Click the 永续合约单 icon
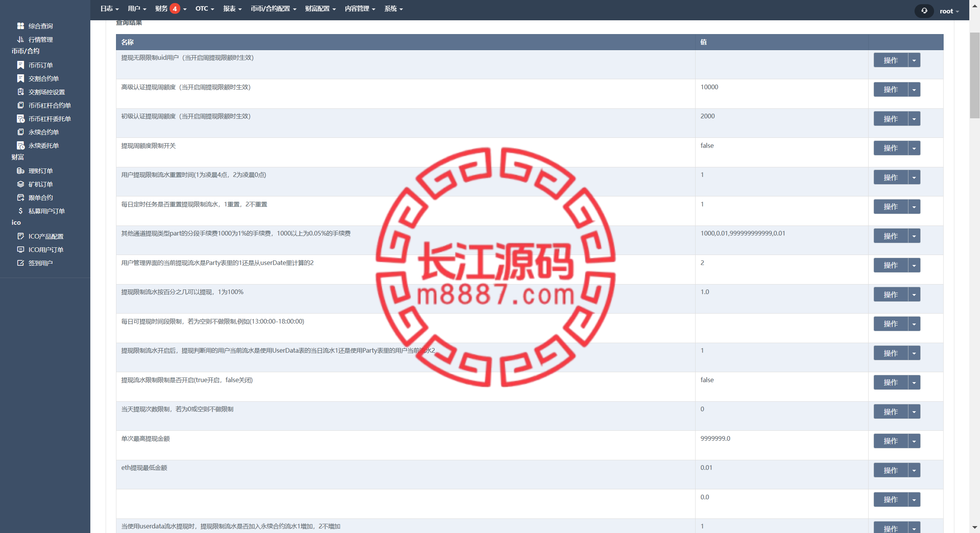 click(x=21, y=132)
